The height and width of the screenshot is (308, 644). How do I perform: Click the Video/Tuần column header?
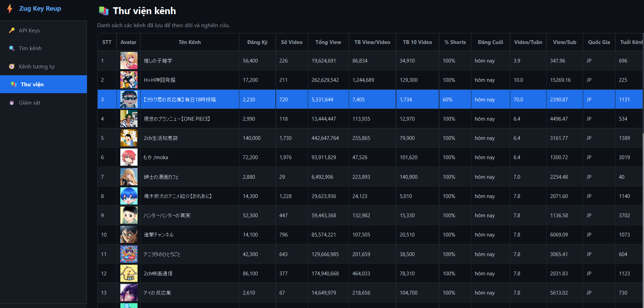coord(528,42)
